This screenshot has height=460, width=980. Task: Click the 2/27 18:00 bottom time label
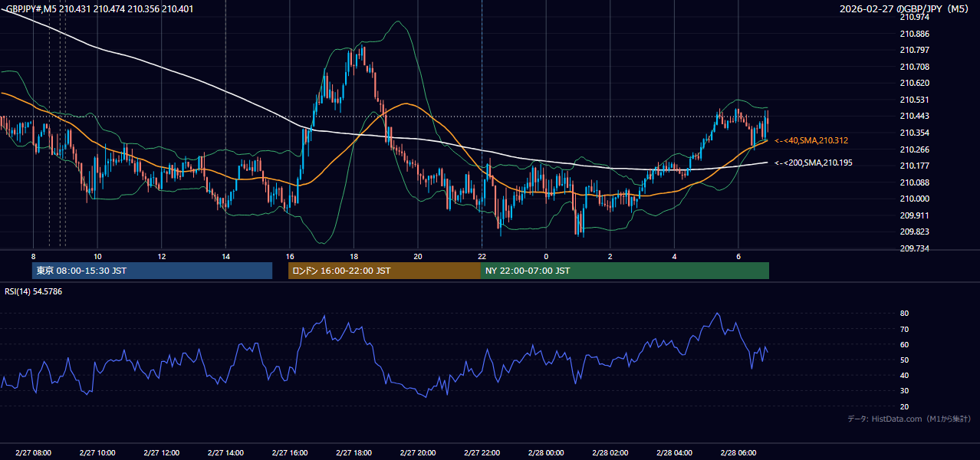coord(354,452)
